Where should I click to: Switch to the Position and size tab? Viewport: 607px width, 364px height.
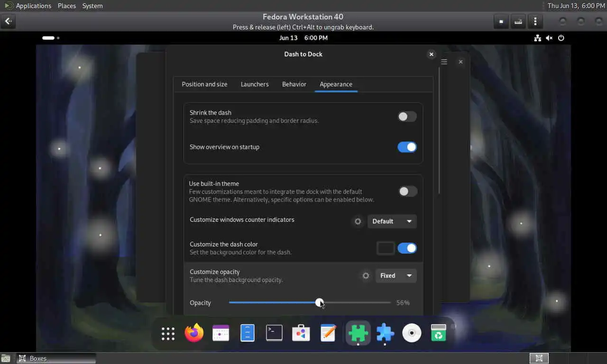[204, 84]
